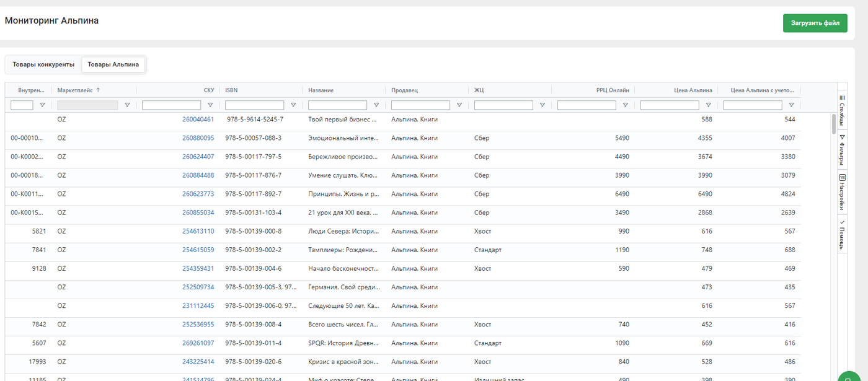Click filter icon for Название column
868x381 pixels.
(376, 105)
